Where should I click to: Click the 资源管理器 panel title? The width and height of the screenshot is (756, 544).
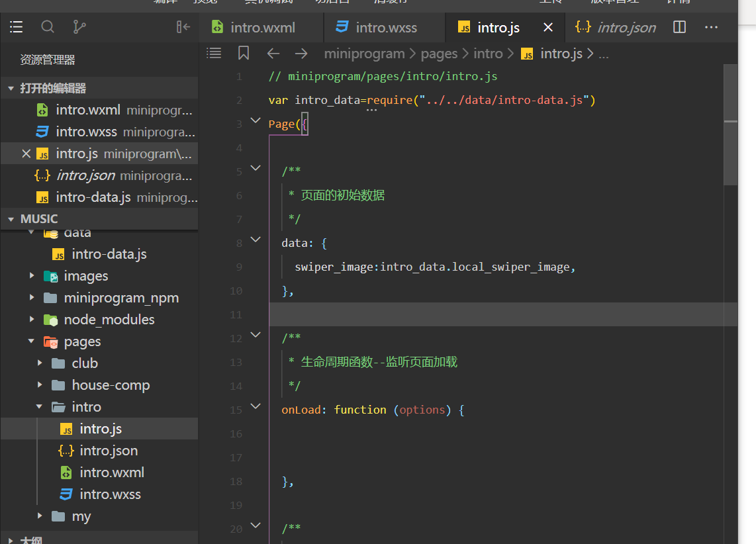tap(48, 60)
